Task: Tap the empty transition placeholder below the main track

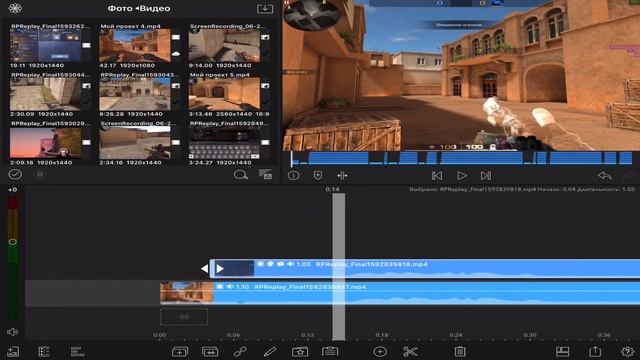Action: 184,317
